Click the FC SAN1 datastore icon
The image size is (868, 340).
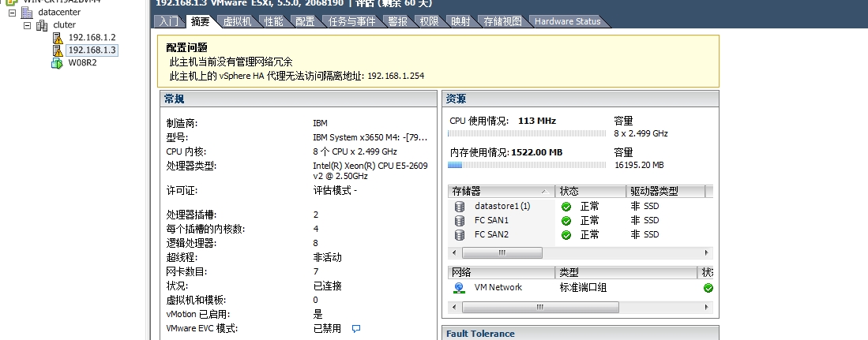click(x=460, y=221)
